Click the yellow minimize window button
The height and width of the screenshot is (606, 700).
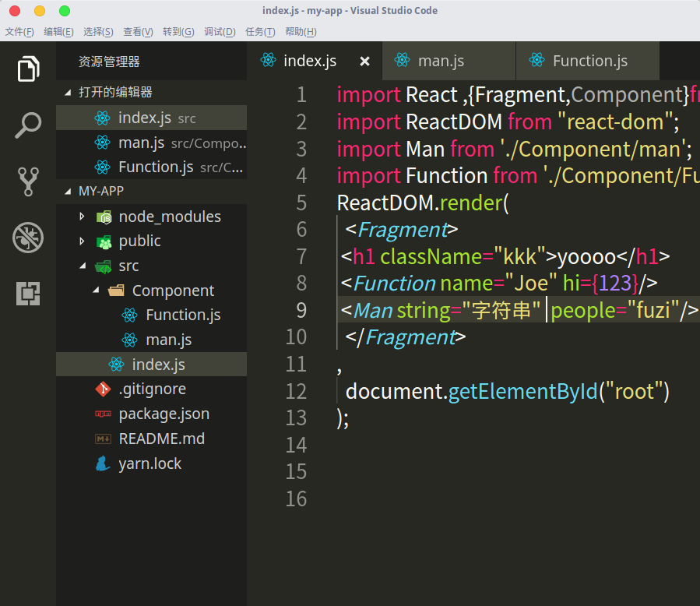pos(40,11)
